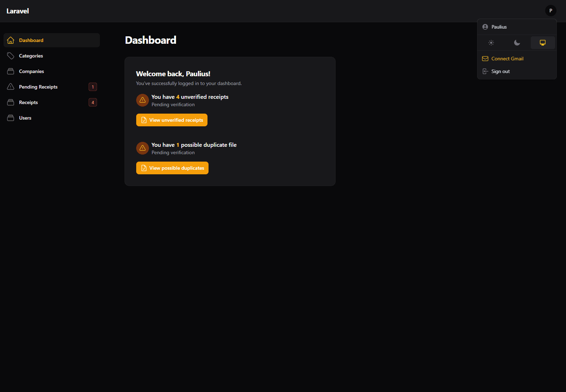This screenshot has width=566, height=392.
Task: Switch to light theme sun toggle
Action: pyautogui.click(x=491, y=43)
